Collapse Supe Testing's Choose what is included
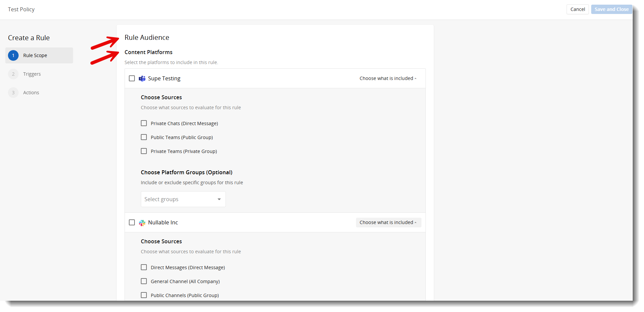 [388, 78]
